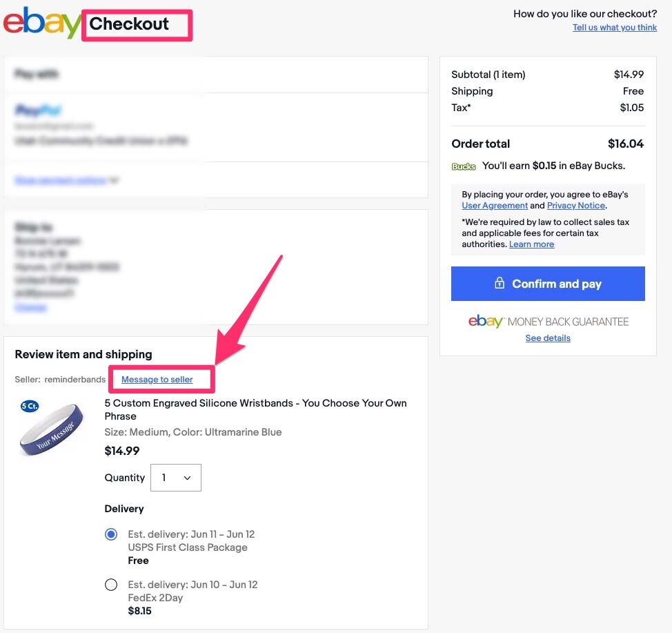Click the blue 5 Ct. badge
The image size is (672, 633).
[30, 406]
